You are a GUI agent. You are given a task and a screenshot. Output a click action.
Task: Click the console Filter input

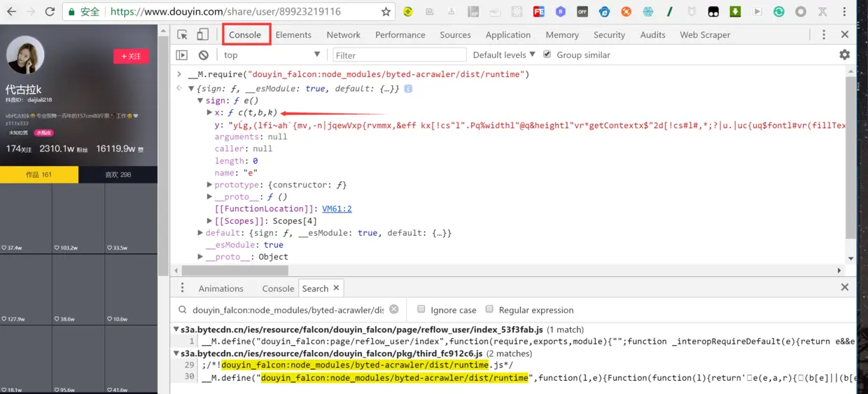400,55
